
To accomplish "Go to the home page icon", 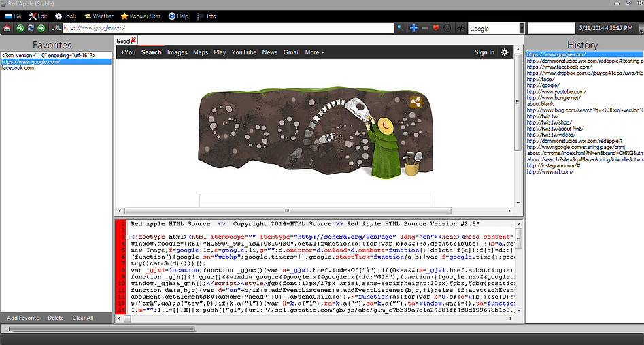I will coord(7,28).
